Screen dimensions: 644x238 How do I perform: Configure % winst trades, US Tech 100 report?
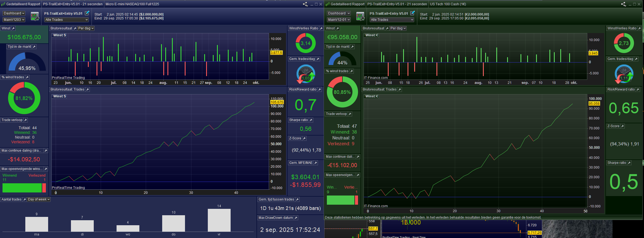(352, 71)
